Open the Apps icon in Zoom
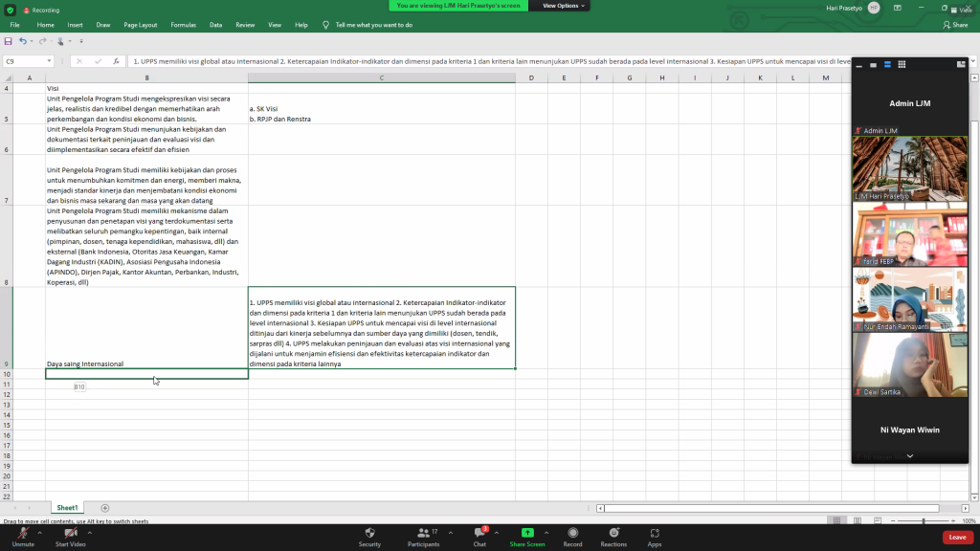The height and width of the screenshot is (551, 980). tap(655, 534)
